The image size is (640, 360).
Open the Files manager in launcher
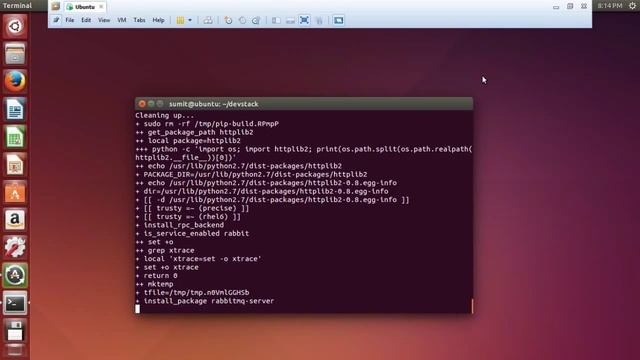click(x=15, y=53)
